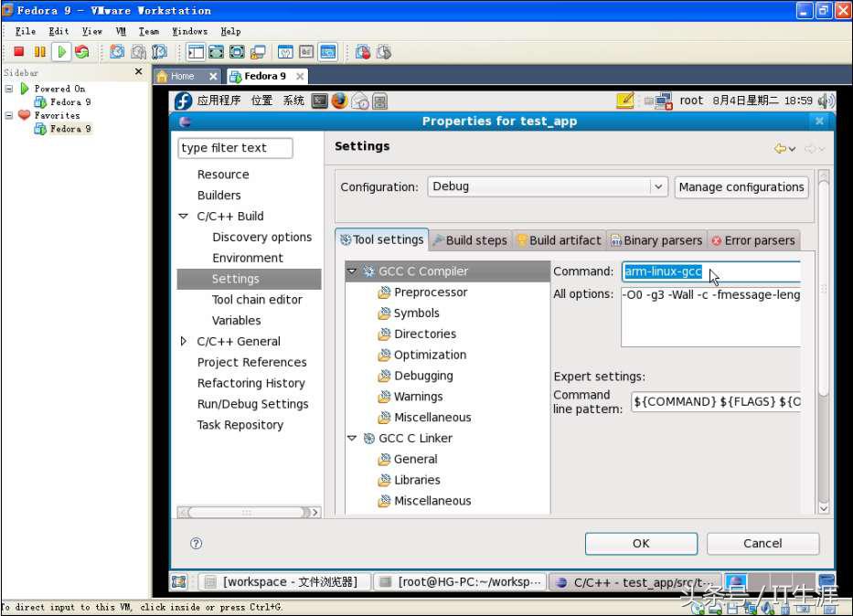The image size is (853, 616).
Task: Click the Settings pane vertical scrollbar
Action: 824,342
